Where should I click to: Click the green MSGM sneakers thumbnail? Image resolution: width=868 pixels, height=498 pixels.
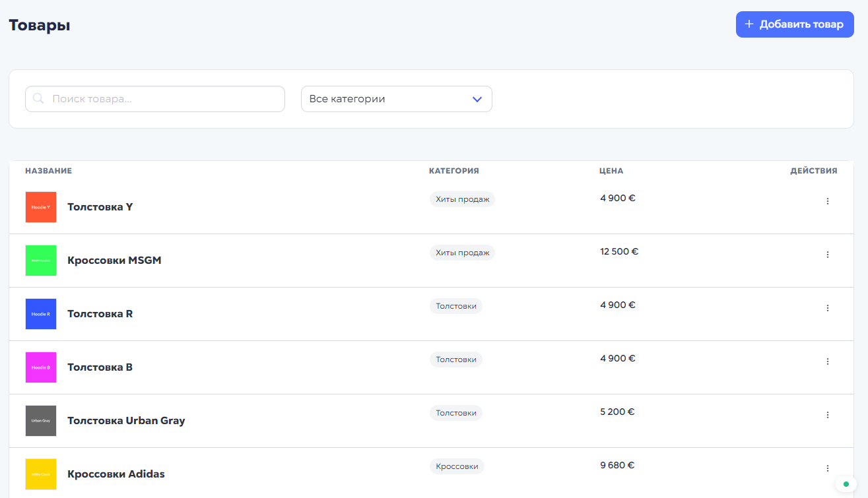click(41, 261)
